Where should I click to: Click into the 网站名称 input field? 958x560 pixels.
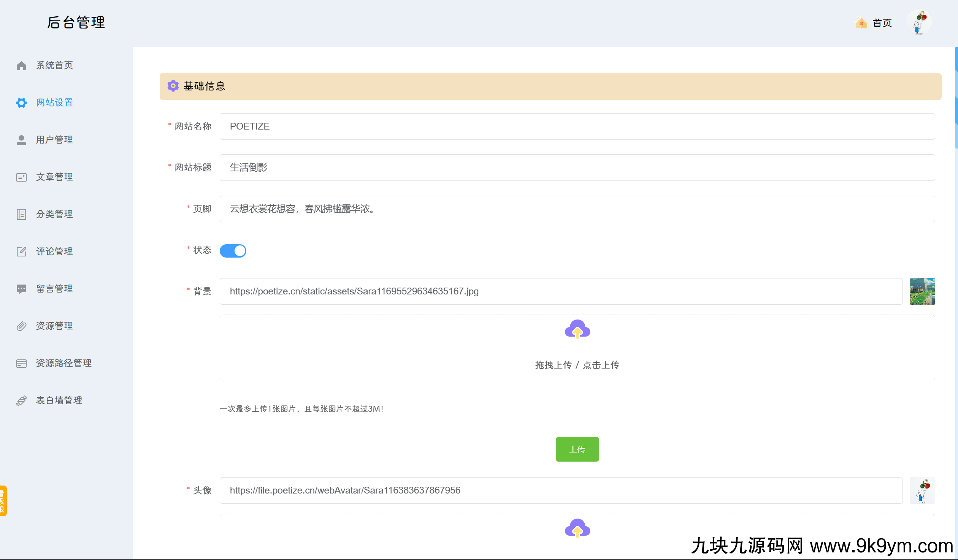tap(577, 127)
